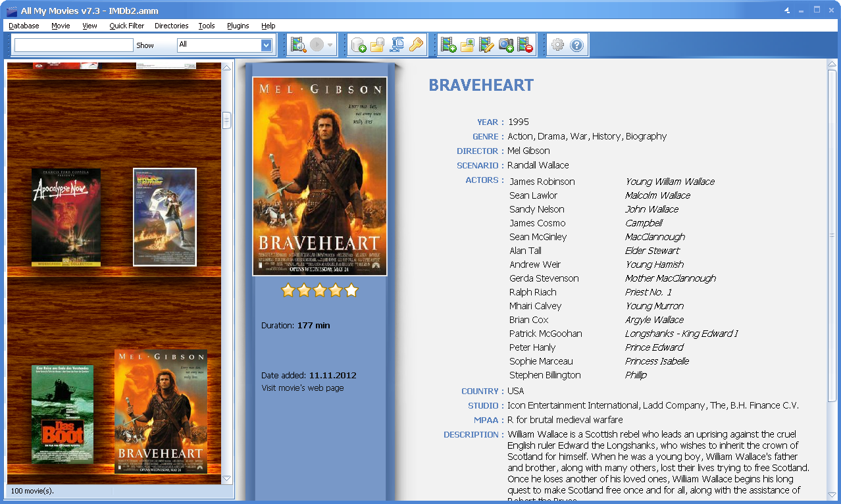Click the MPAA rating text R for brutal

click(x=565, y=420)
